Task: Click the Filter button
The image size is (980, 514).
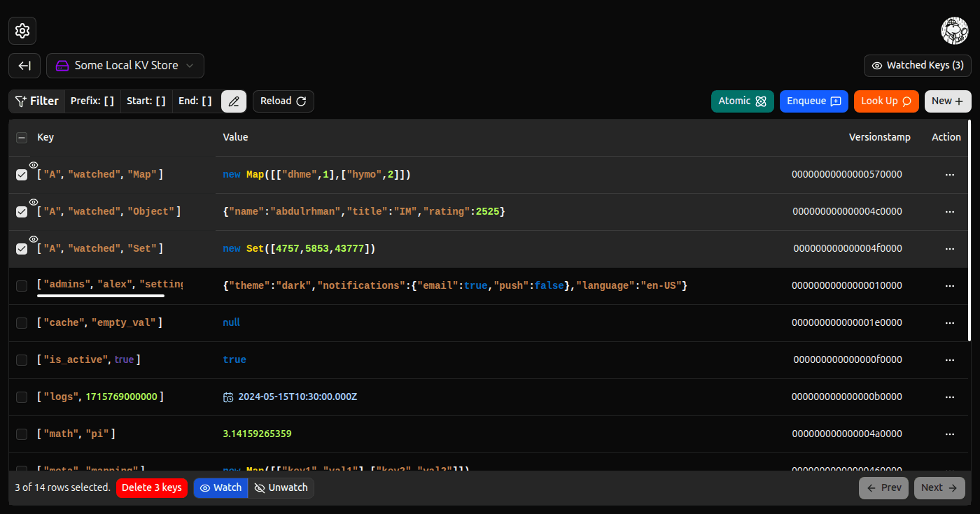Action: (37, 101)
